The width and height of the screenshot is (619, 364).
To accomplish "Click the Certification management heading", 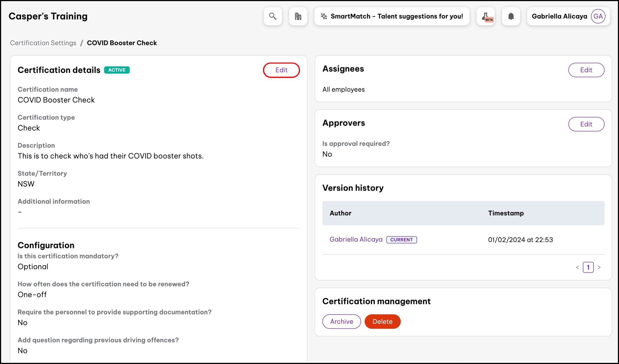I will pos(376,301).
